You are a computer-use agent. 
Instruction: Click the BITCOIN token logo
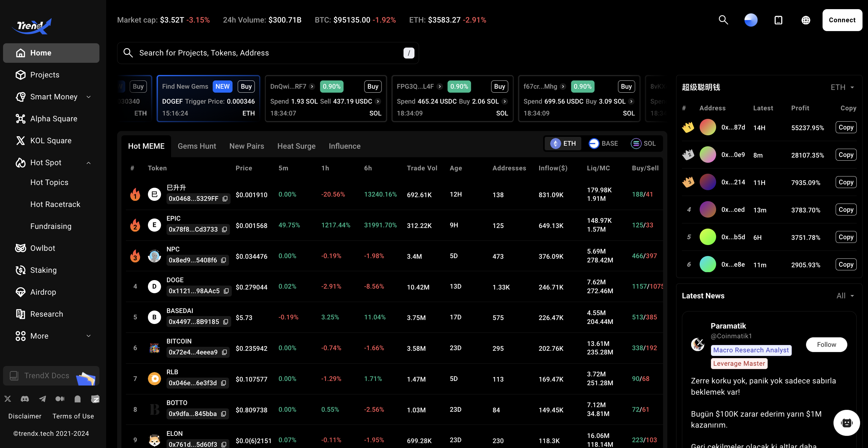click(x=154, y=348)
